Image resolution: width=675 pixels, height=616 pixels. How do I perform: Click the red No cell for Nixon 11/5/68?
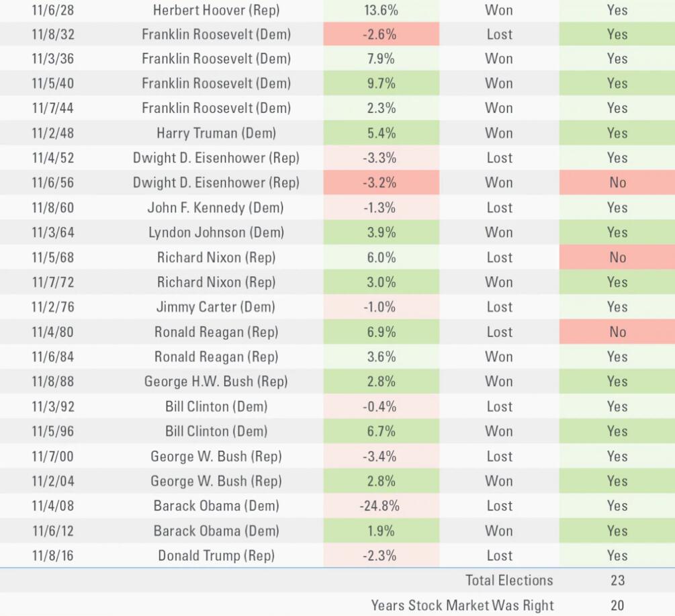(617, 257)
